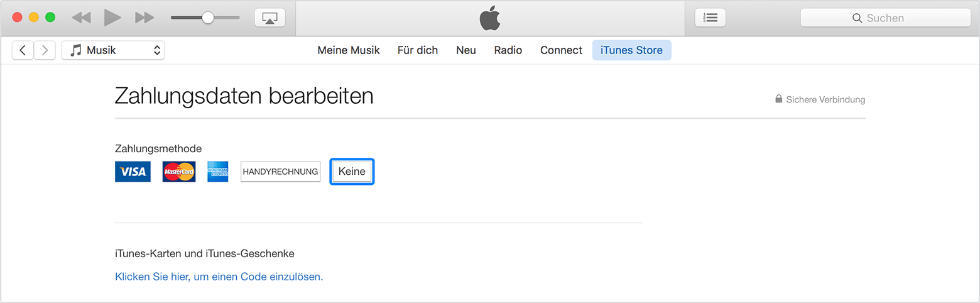Open the Für dich tab
Image resolution: width=980 pixels, height=303 pixels.
tap(418, 50)
